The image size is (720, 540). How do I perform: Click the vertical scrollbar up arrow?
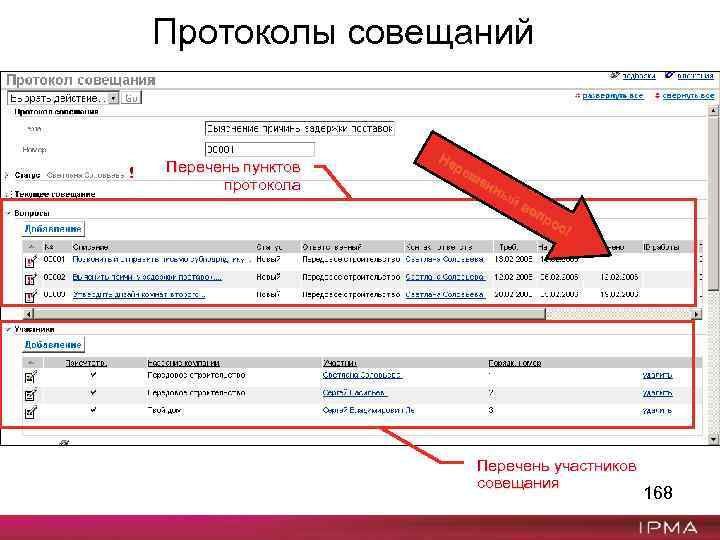(x=714, y=111)
